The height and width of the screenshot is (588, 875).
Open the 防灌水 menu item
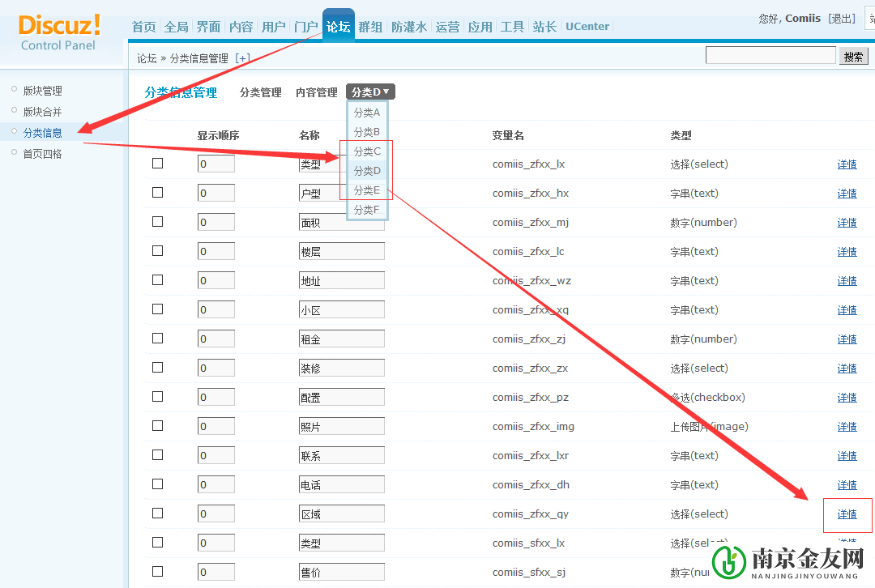pyautogui.click(x=409, y=25)
